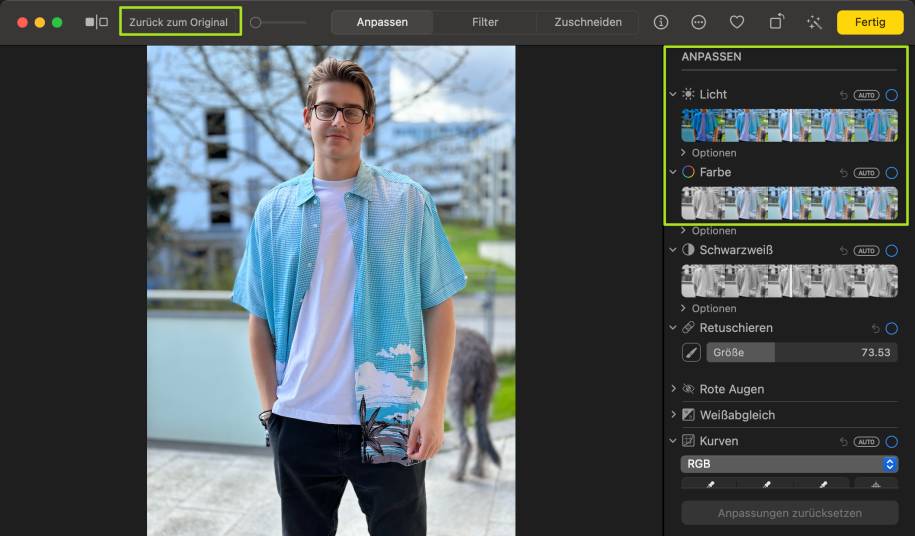Toggle the Farbe adjustment circle on/off

click(892, 173)
